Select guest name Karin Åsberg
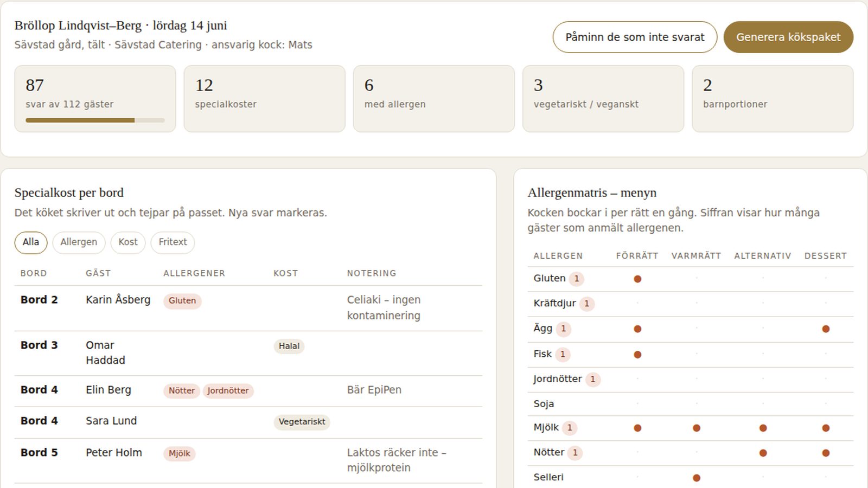Viewport: 868px width, 488px height. click(x=118, y=300)
